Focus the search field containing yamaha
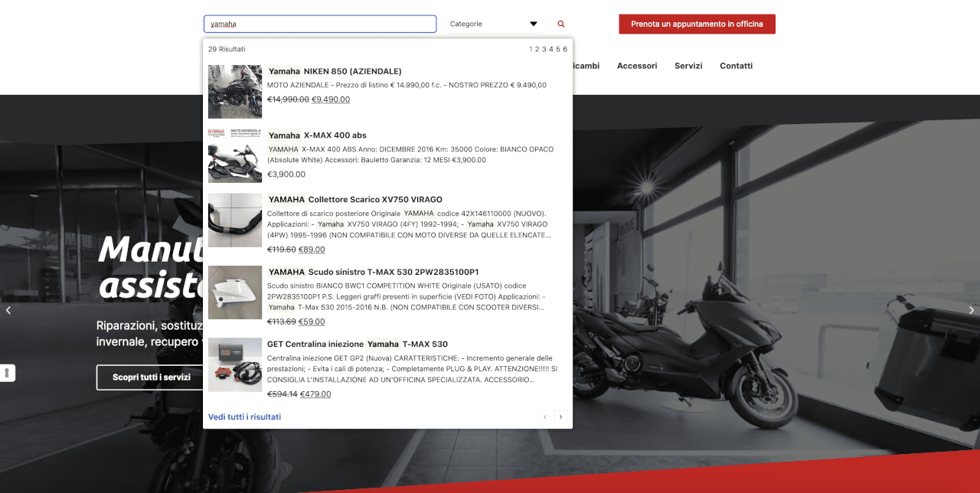This screenshot has height=493, width=980. point(320,24)
